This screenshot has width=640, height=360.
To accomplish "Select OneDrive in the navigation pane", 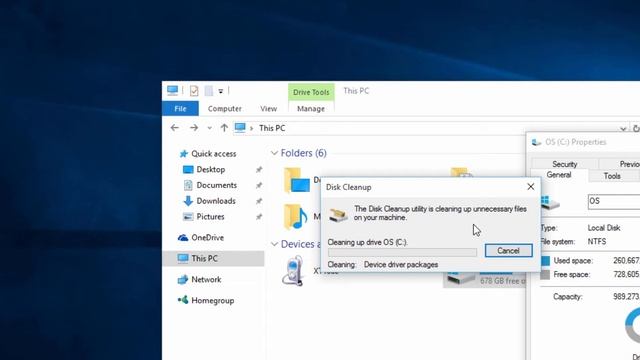I will point(207,238).
